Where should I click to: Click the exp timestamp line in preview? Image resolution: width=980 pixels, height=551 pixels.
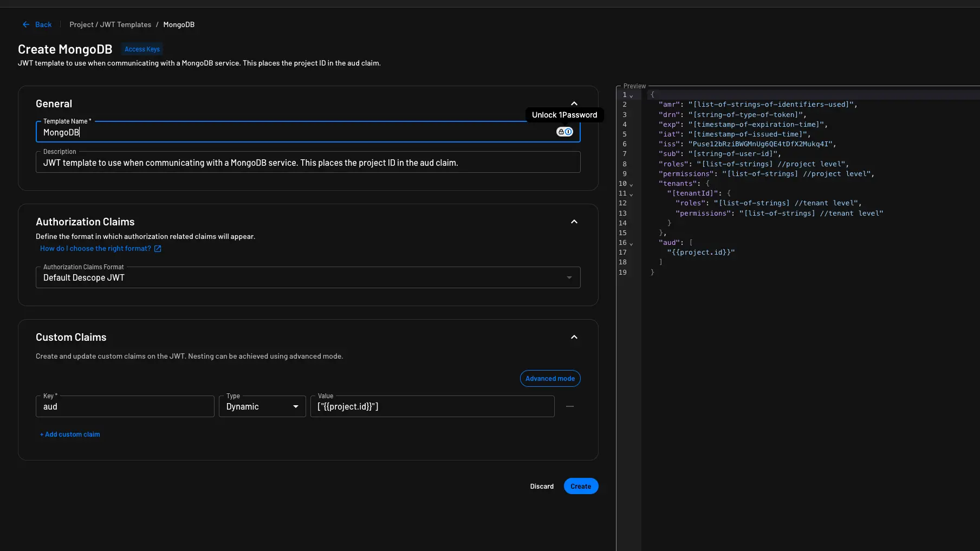click(x=743, y=125)
